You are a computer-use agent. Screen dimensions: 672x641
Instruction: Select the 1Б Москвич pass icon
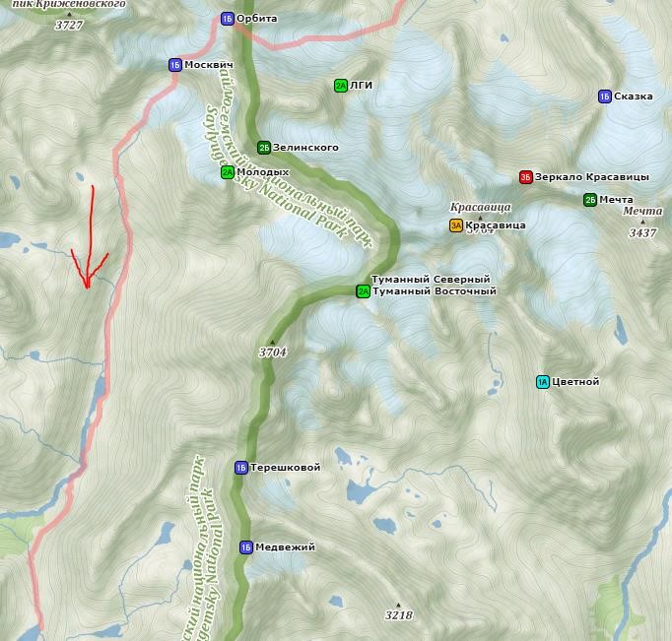coord(174,65)
